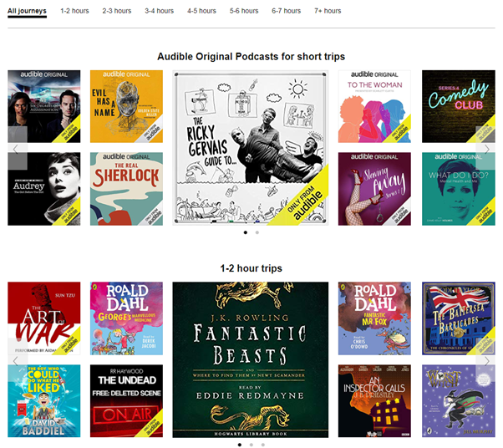Screen dimensions: 503x448
Task: Open Comedy Club Series 4 cover
Action: point(459,106)
